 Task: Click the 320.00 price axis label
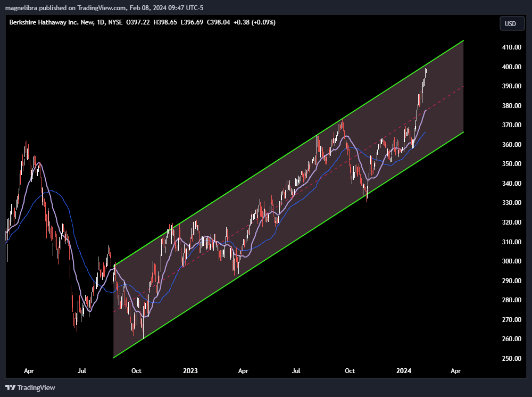pos(512,222)
